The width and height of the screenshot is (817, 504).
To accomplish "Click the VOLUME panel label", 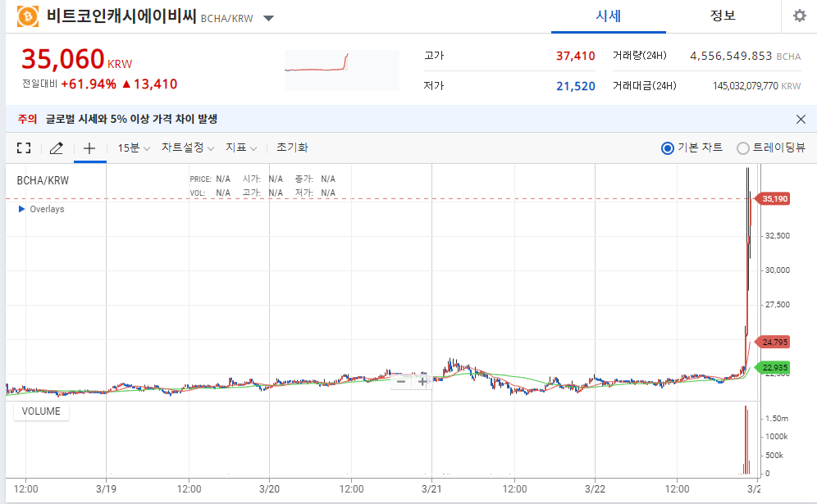I will [x=41, y=411].
